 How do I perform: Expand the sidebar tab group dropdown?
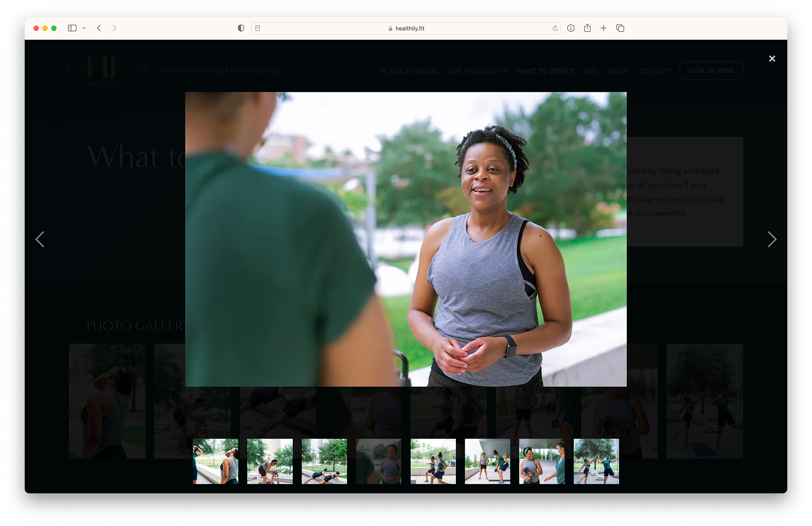[x=84, y=28]
